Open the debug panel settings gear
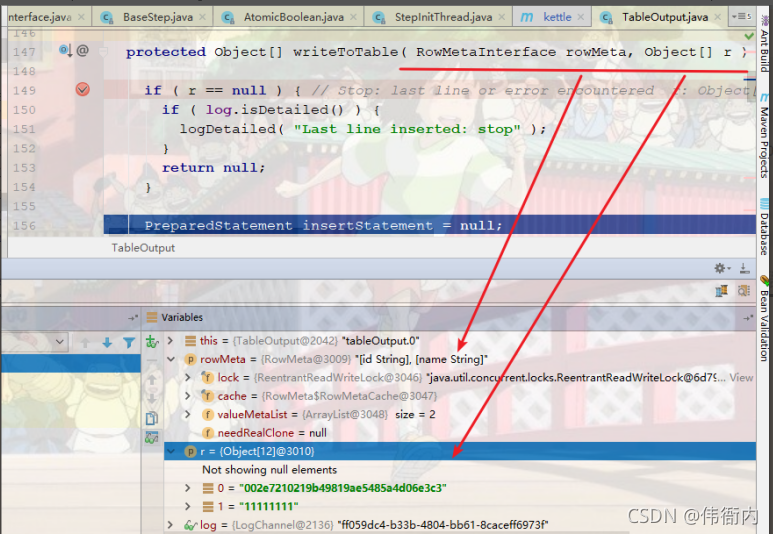 click(721, 268)
